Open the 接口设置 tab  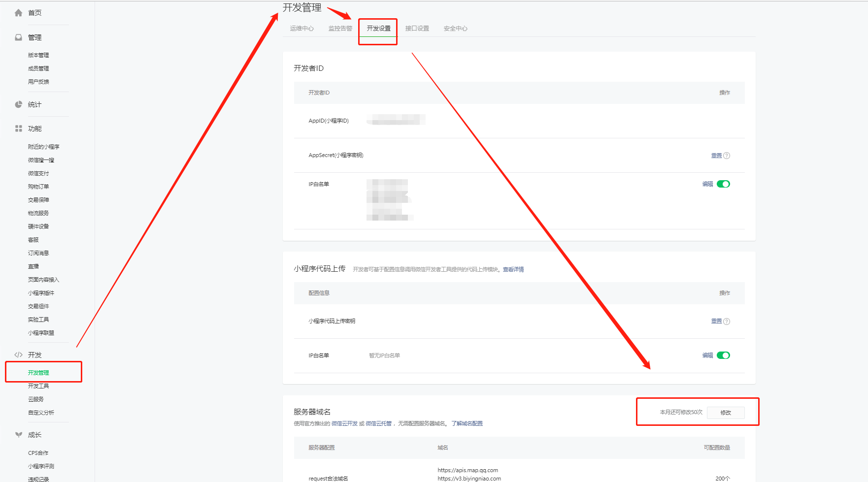417,29
